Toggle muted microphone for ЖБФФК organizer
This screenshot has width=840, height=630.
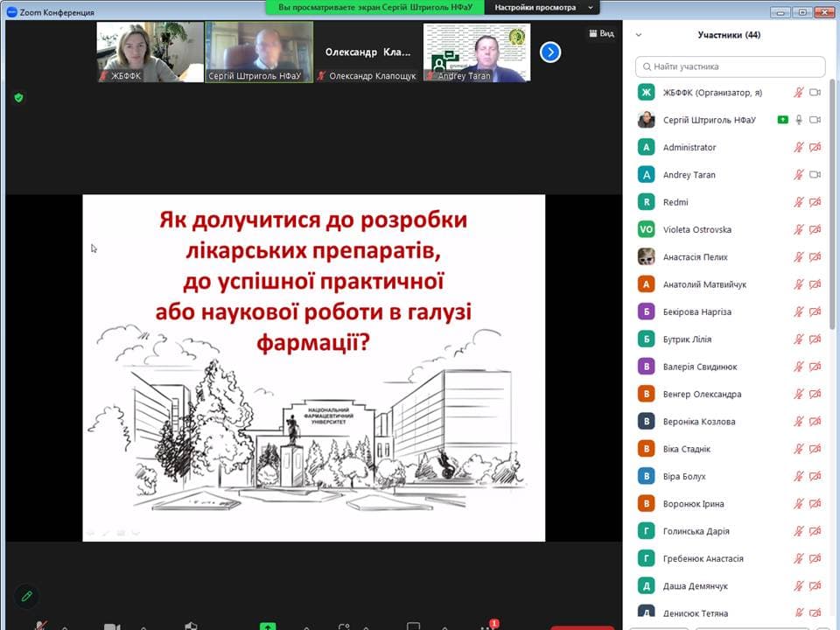coord(799,93)
